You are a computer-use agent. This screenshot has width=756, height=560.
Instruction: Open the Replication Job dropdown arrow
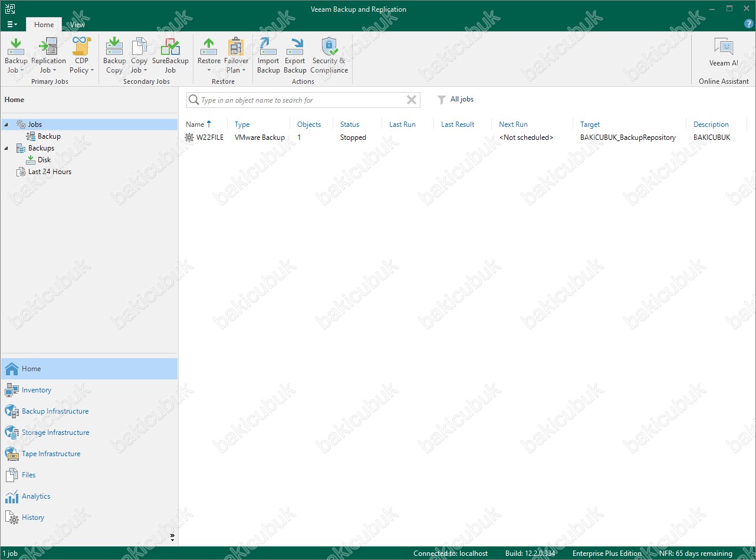[54, 70]
